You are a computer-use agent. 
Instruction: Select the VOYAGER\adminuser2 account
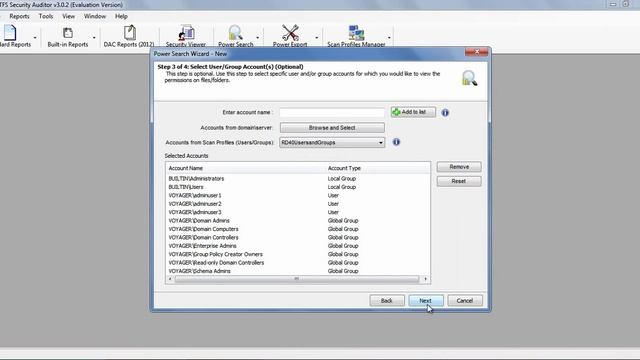click(298, 204)
